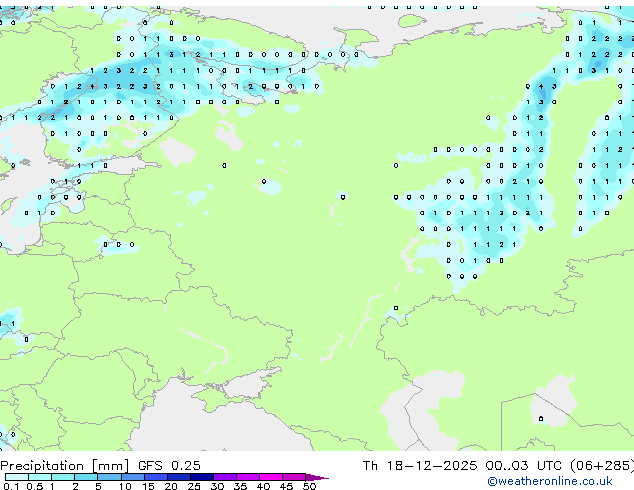Open the weatheronline.co.uk copyright link
The width and height of the screenshot is (634, 490).
click(550, 481)
